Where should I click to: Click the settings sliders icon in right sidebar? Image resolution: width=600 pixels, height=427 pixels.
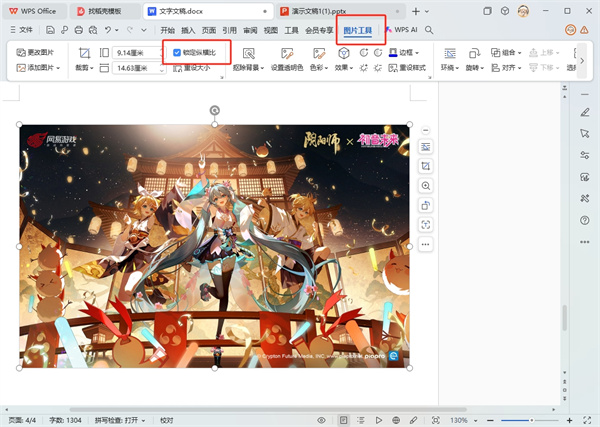pyautogui.click(x=585, y=155)
